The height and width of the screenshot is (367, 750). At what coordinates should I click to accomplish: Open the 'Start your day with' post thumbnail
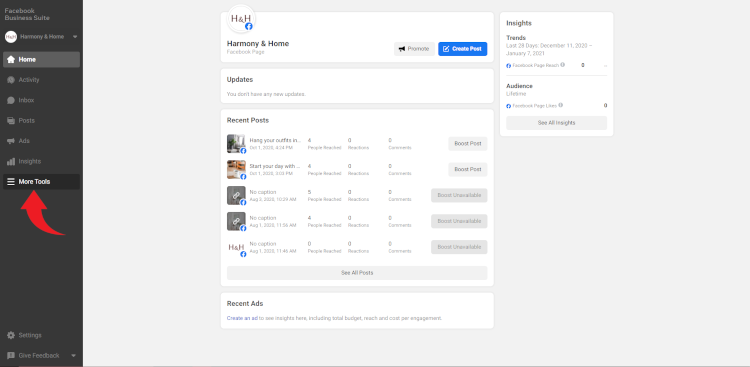(236, 169)
